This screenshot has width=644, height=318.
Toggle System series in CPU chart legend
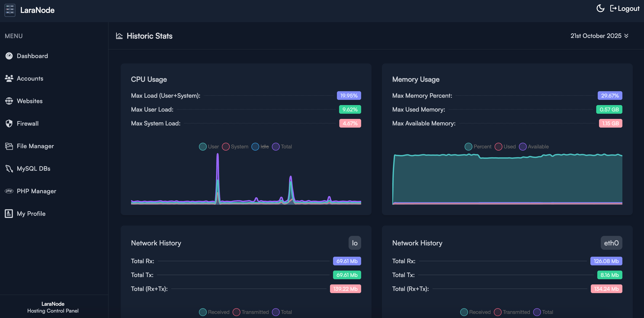(235, 146)
